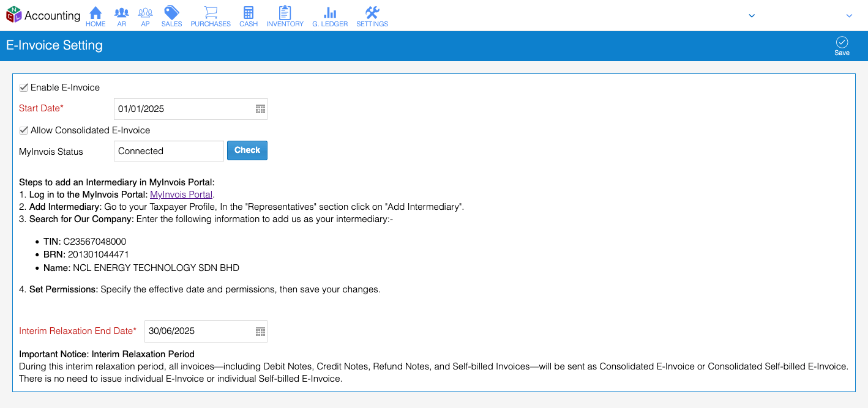This screenshot has width=868, height=408.
Task: Expand the rightmost header chevron dropdown
Action: click(850, 15)
